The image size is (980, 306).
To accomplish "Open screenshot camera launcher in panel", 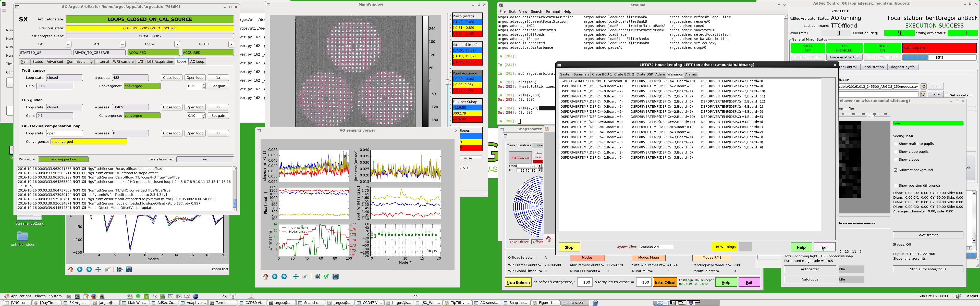I will point(102,296).
